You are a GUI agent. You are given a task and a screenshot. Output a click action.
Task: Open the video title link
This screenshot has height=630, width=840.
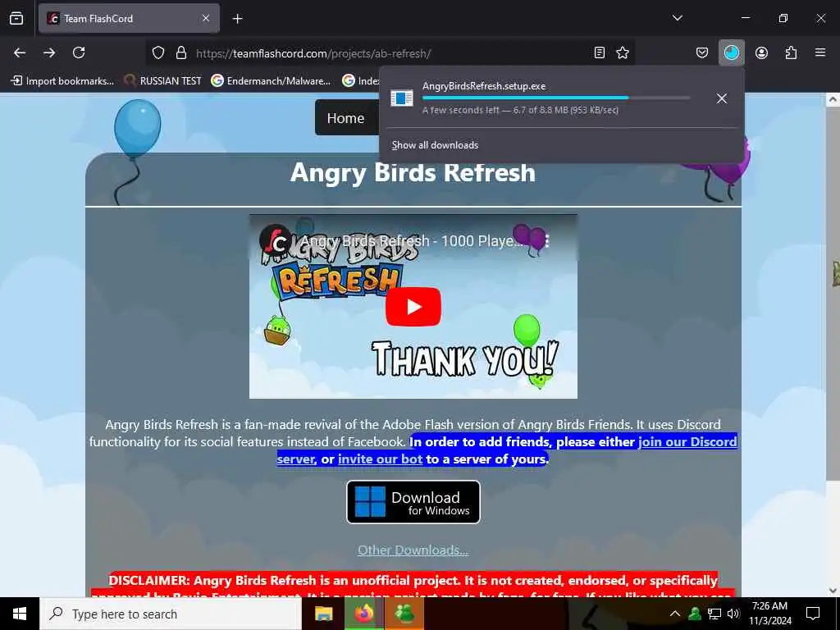(x=411, y=241)
